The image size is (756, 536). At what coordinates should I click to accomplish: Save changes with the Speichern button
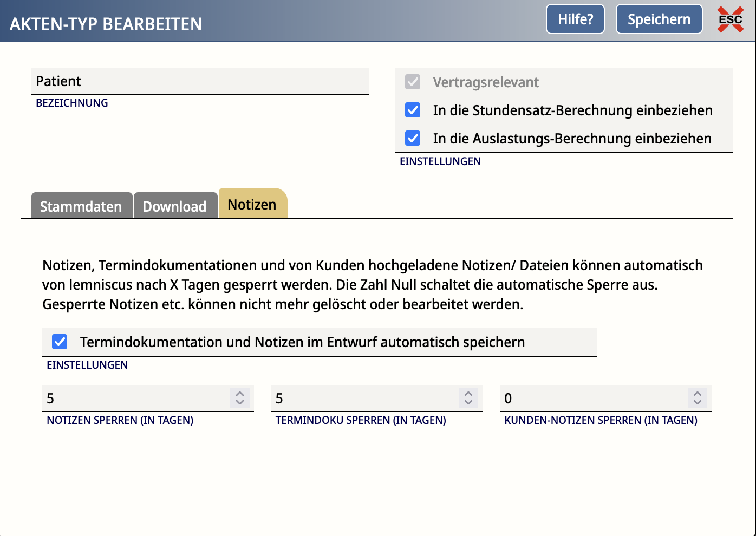click(x=659, y=19)
